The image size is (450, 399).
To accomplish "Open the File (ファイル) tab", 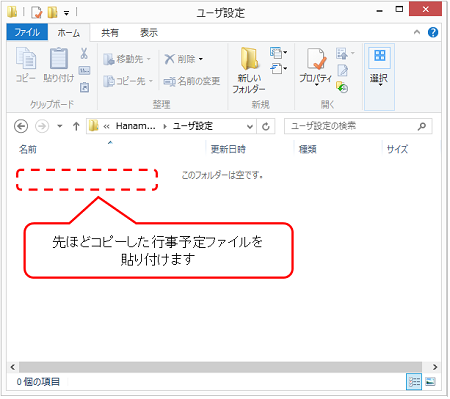I will point(27,32).
